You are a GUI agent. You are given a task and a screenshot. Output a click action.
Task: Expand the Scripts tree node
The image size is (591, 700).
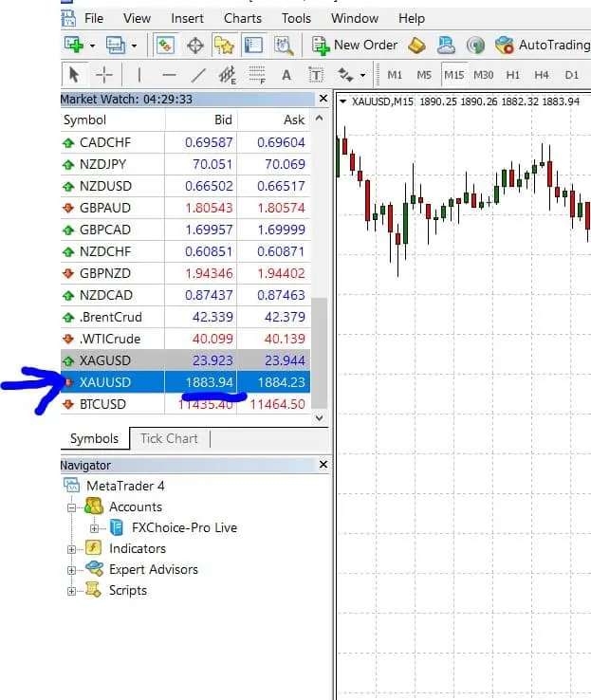coord(71,592)
